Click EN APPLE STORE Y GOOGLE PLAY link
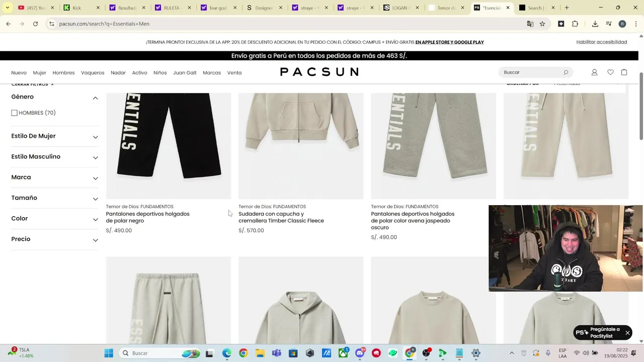 click(x=449, y=42)
